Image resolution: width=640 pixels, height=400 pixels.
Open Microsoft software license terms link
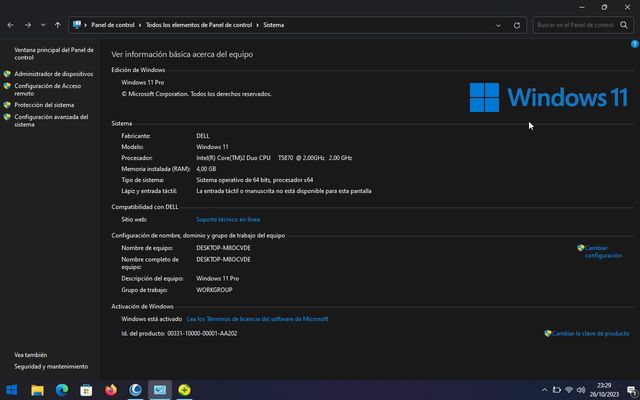pyautogui.click(x=258, y=319)
